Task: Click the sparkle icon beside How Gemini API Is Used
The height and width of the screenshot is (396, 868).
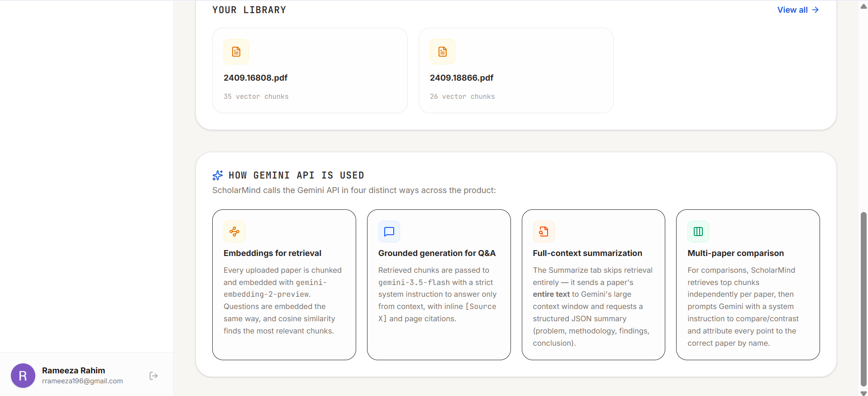Action: (x=218, y=175)
